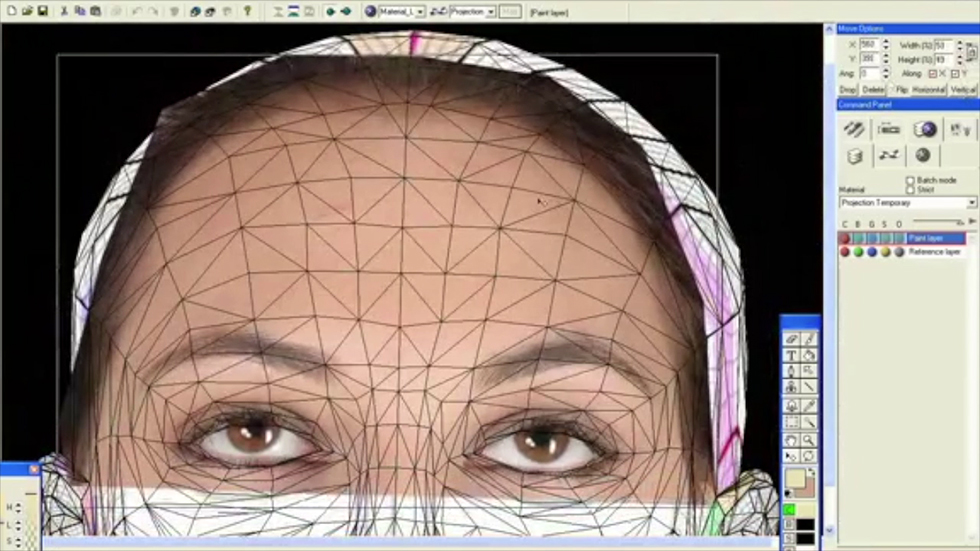Select the Hand pan tool

[791, 440]
